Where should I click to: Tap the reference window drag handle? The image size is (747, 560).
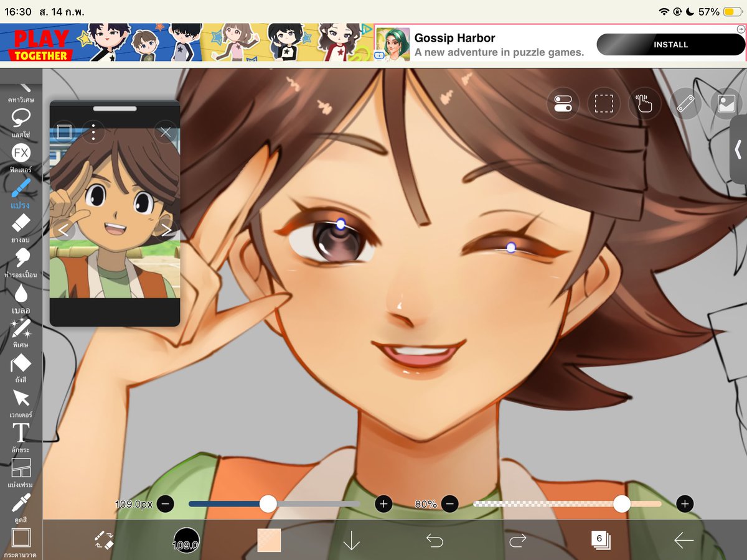point(115,108)
